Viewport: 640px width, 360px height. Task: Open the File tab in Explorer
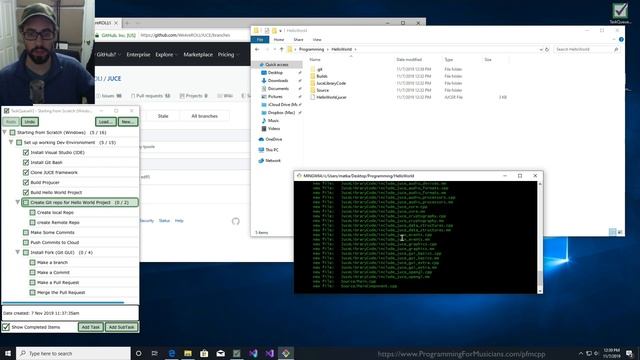point(260,40)
